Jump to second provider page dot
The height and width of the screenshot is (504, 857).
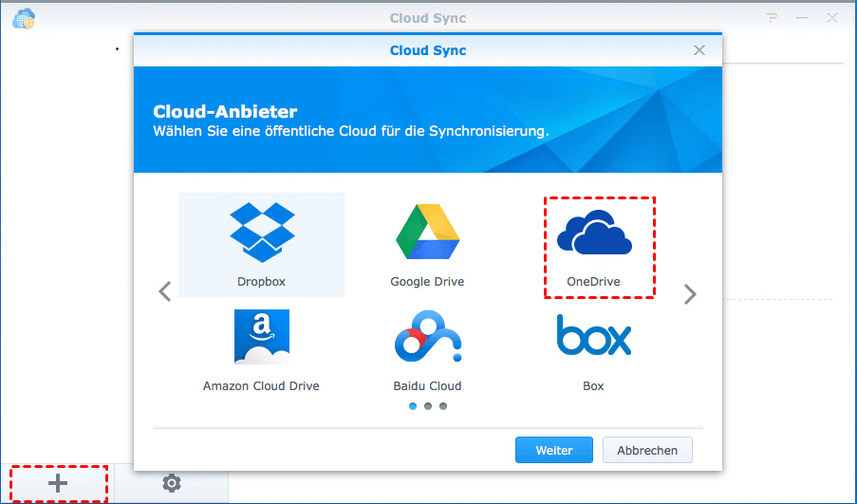coord(428,406)
